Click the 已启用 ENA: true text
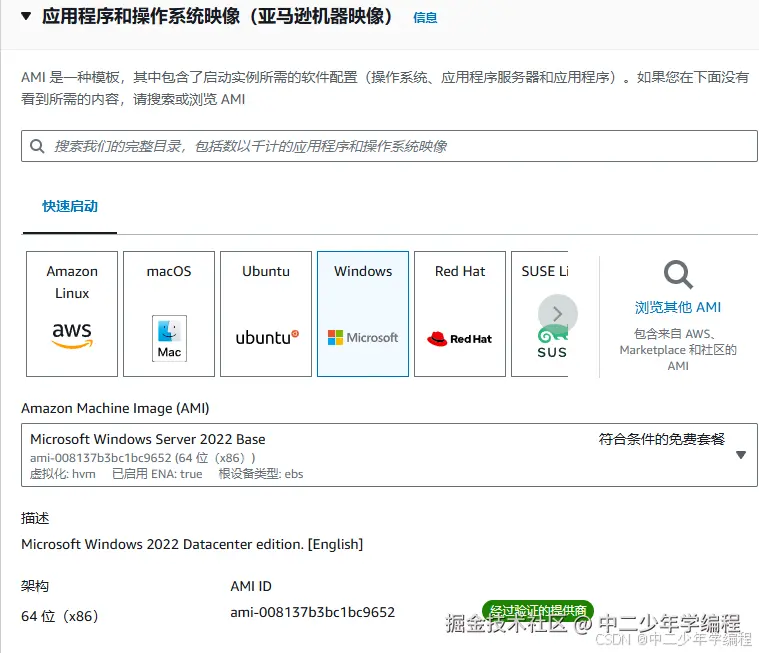The image size is (759, 653). pyautogui.click(x=157, y=474)
